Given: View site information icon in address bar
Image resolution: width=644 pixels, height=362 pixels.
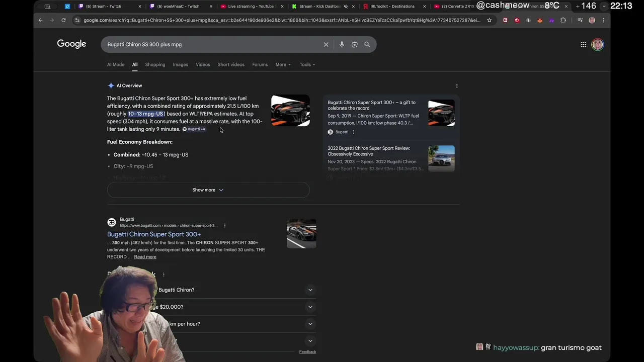Looking at the screenshot, I should click(x=77, y=20).
